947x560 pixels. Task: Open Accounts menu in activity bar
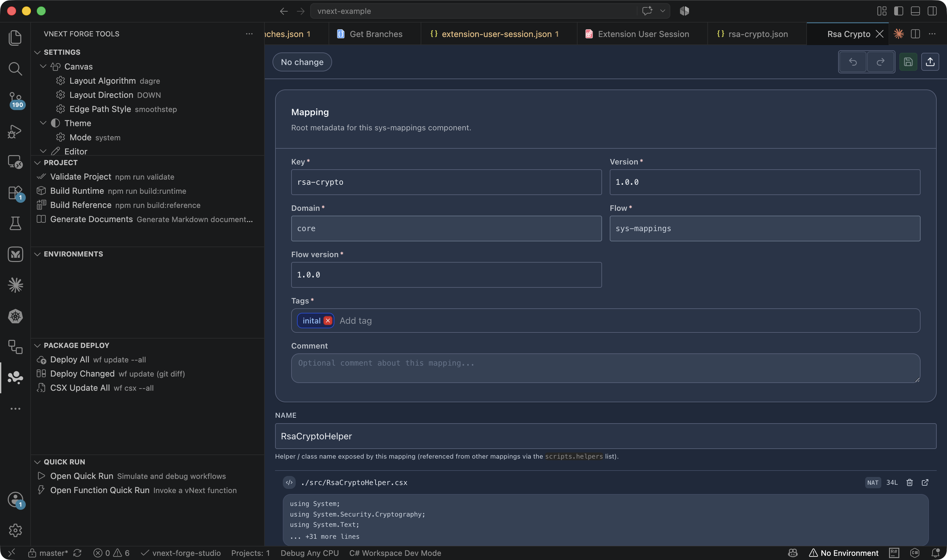[15, 500]
